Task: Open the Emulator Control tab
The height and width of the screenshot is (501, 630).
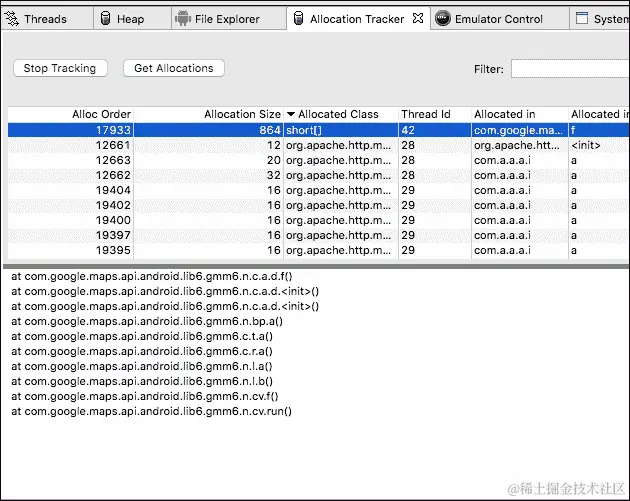Action: pyautogui.click(x=499, y=19)
